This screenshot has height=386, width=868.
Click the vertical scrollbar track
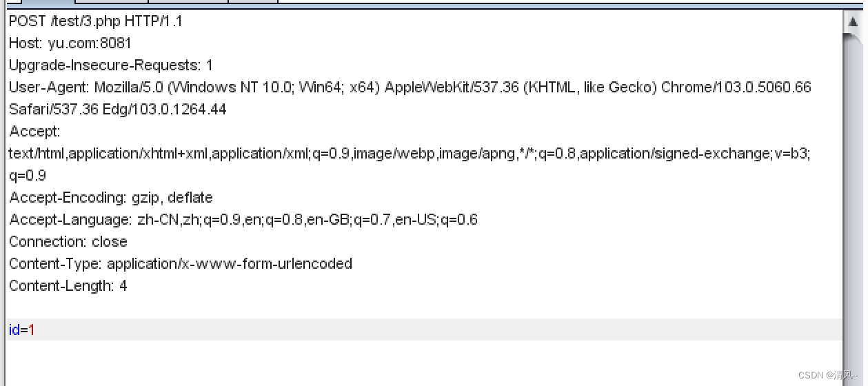(x=853, y=207)
